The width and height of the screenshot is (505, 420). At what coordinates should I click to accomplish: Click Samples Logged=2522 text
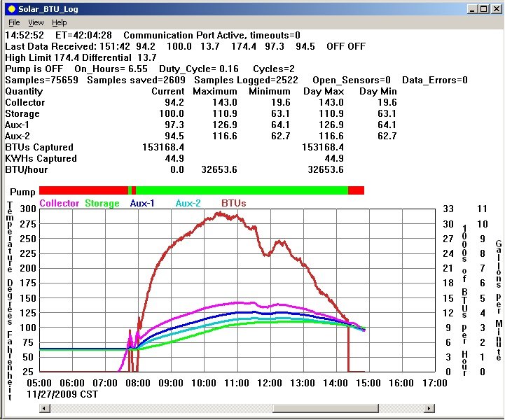[246, 80]
